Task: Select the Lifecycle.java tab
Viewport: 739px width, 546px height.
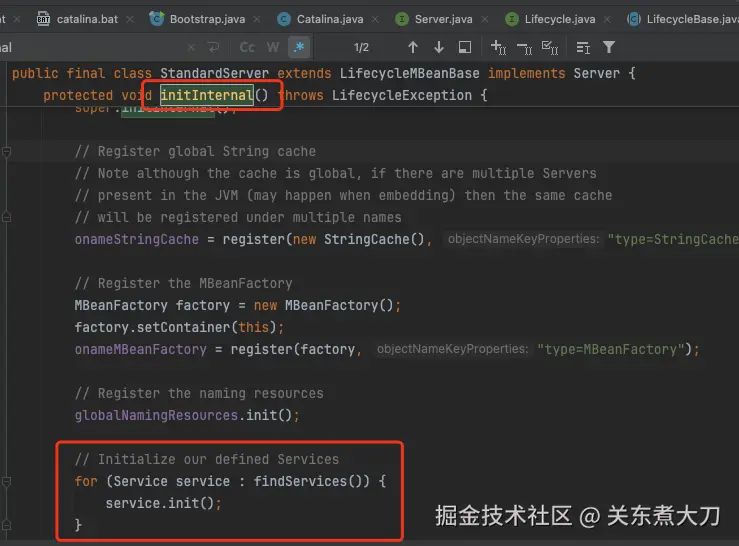Action: pyautogui.click(x=560, y=19)
